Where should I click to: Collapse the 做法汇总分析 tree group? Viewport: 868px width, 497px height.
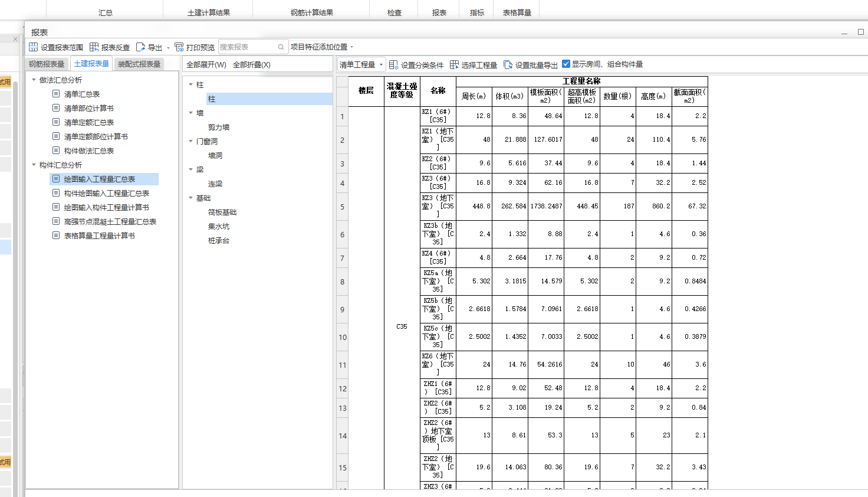[x=34, y=80]
